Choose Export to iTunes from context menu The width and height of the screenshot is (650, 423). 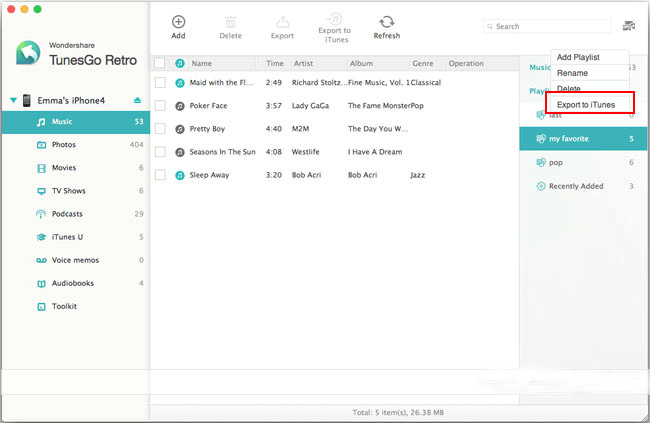(589, 105)
